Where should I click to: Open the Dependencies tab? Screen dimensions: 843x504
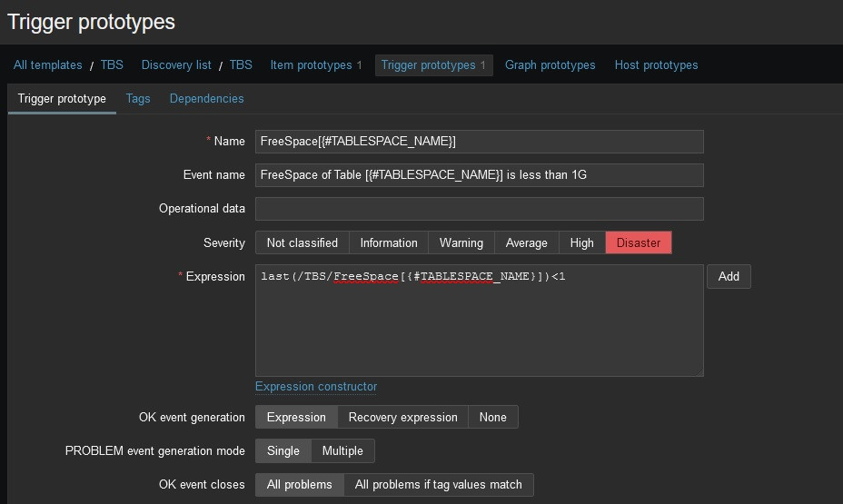pyautogui.click(x=206, y=99)
